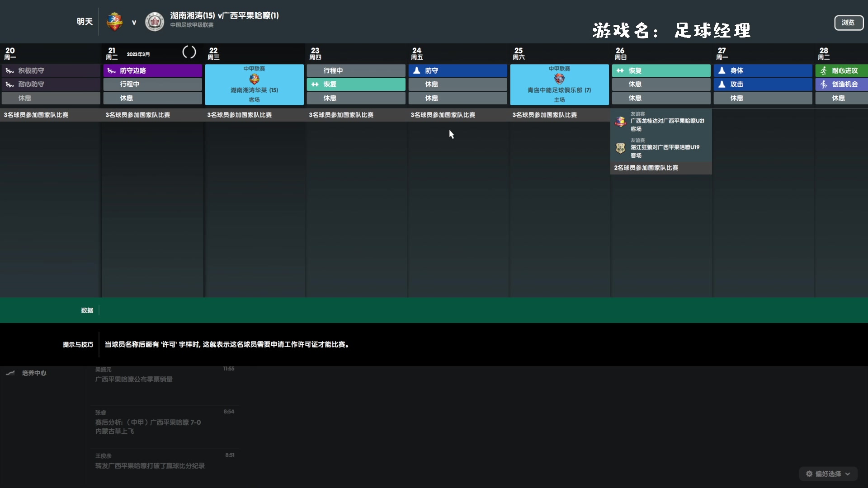Image resolution: width=868 pixels, height=488 pixels.
Task: Open 青岛中能足球俱乐部 (7) home match card
Action: 560,84
